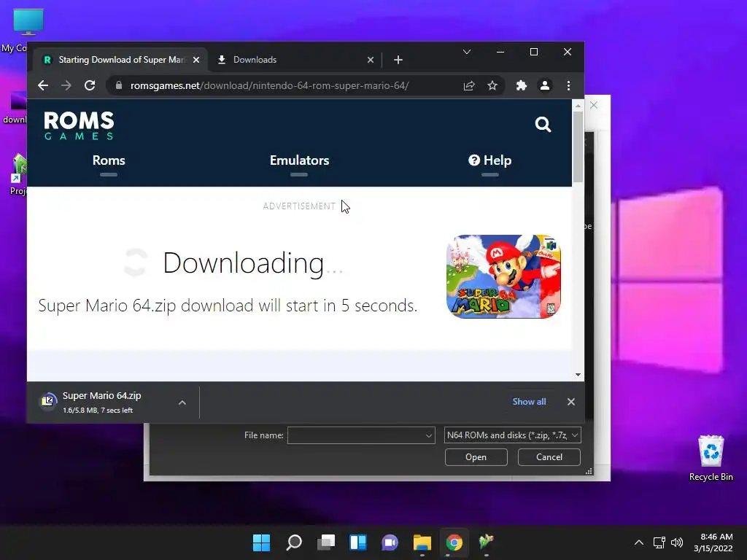This screenshot has height=560, width=747.
Task: Expand the Super Mario 64.zip download options chevron
Action: pyautogui.click(x=182, y=402)
